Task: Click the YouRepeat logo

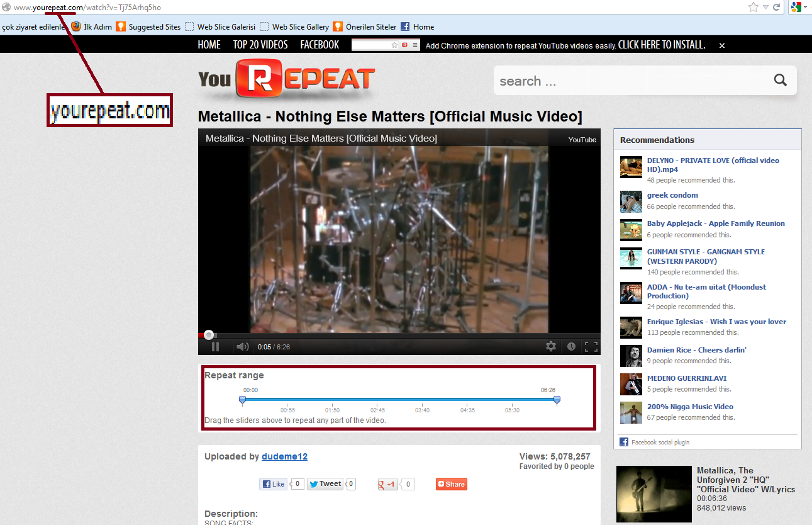Action: [x=287, y=79]
